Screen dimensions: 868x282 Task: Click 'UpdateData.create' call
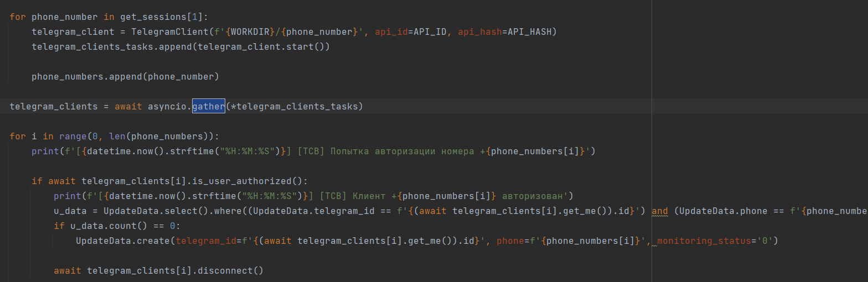123,241
